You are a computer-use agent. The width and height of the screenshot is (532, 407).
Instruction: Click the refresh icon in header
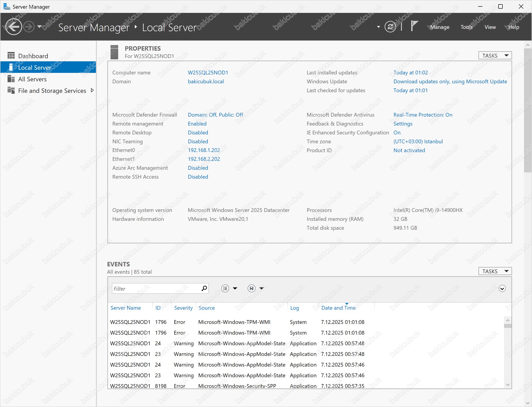[x=390, y=27]
